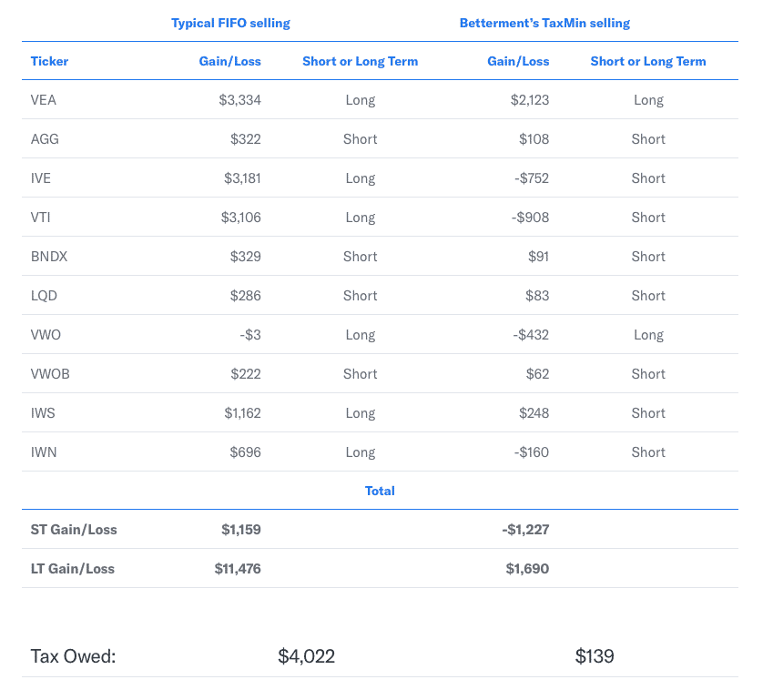
Task: Click the 'VWO' ticker cell
Action: (x=46, y=335)
